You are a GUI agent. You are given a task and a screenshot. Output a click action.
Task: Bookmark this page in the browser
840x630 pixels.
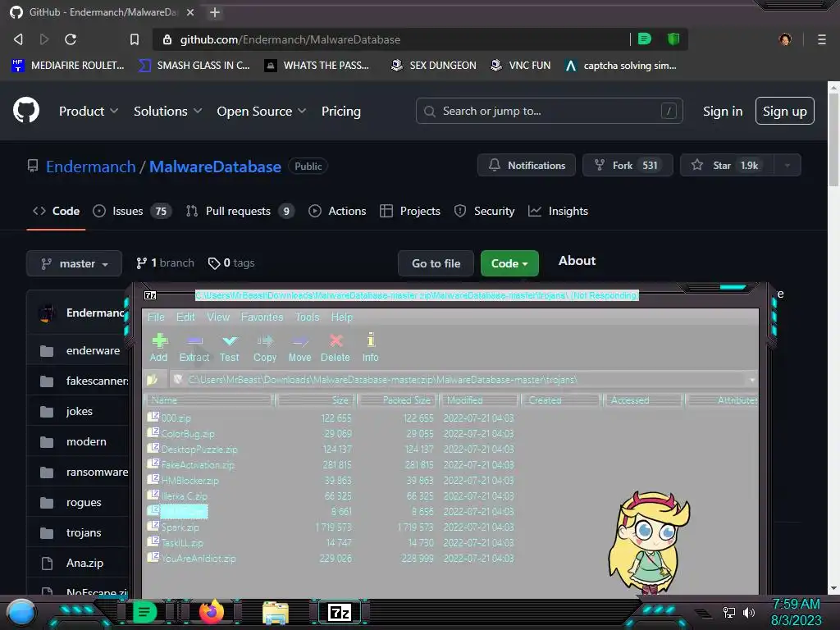pos(135,39)
